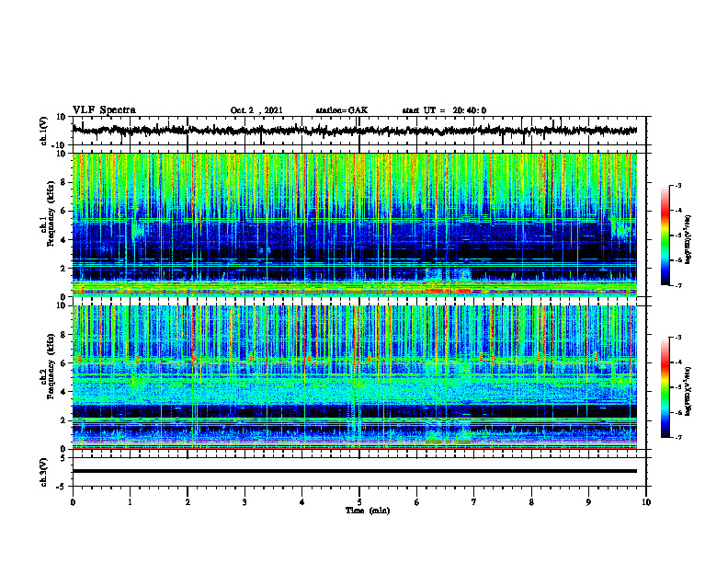Click the 'Time (min)' x-axis label
Image resolution: width=728 pixels, height=563 pixels.
(x=368, y=511)
